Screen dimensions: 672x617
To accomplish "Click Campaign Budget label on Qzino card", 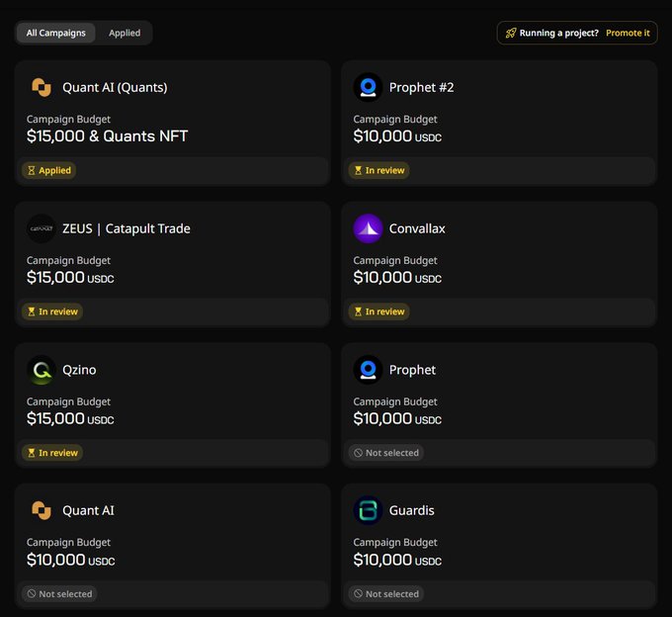I will point(68,401).
